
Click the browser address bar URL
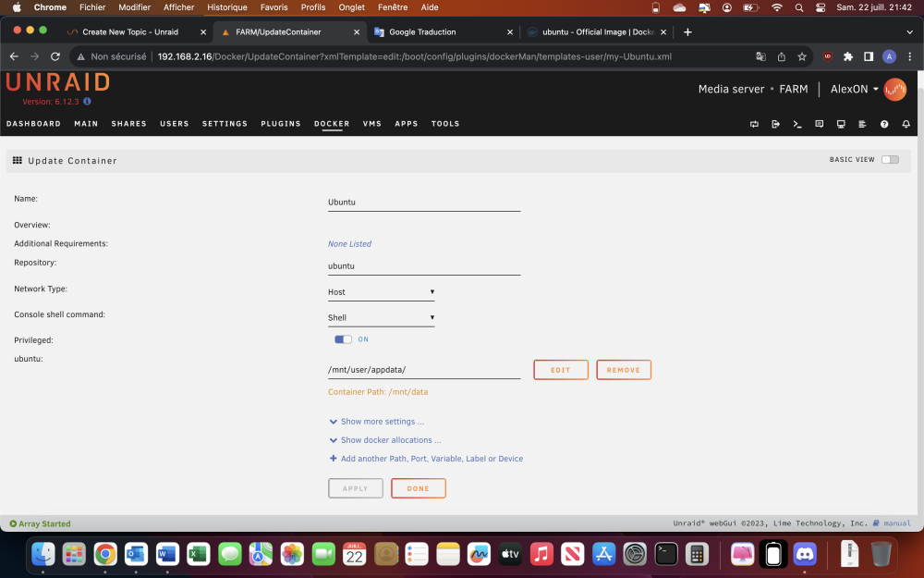pyautogui.click(x=414, y=56)
